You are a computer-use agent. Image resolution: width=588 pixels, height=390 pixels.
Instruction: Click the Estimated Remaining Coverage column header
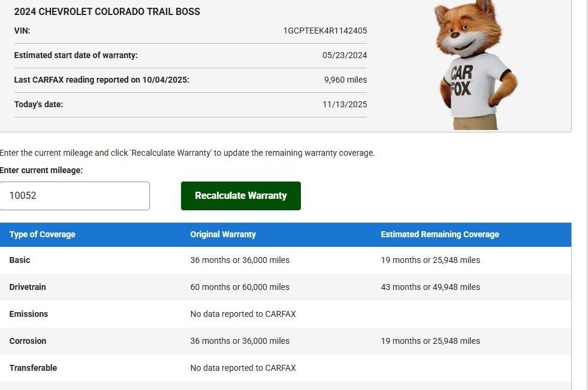click(x=439, y=234)
